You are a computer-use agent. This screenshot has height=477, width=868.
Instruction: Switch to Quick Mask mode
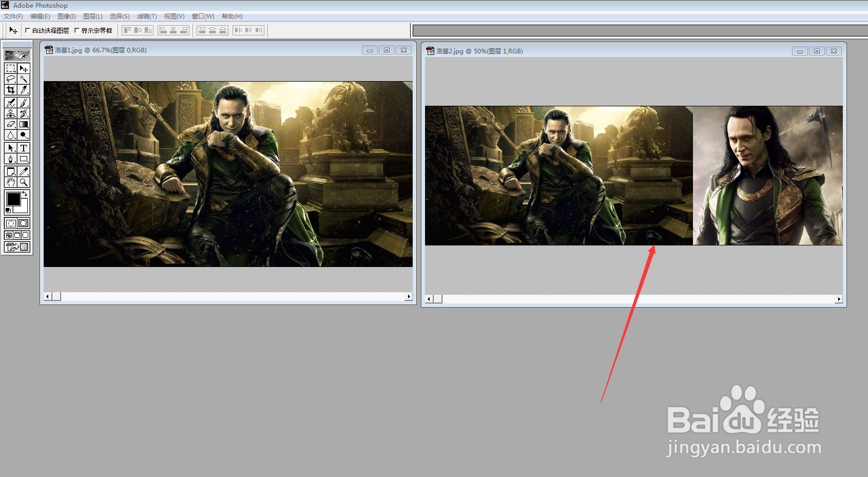click(24, 223)
